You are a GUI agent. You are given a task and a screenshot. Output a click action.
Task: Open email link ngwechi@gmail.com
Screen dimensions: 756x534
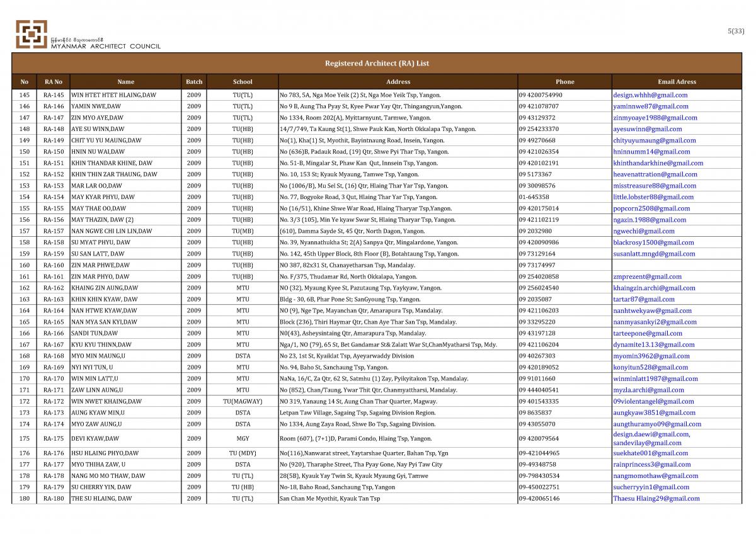644,231
